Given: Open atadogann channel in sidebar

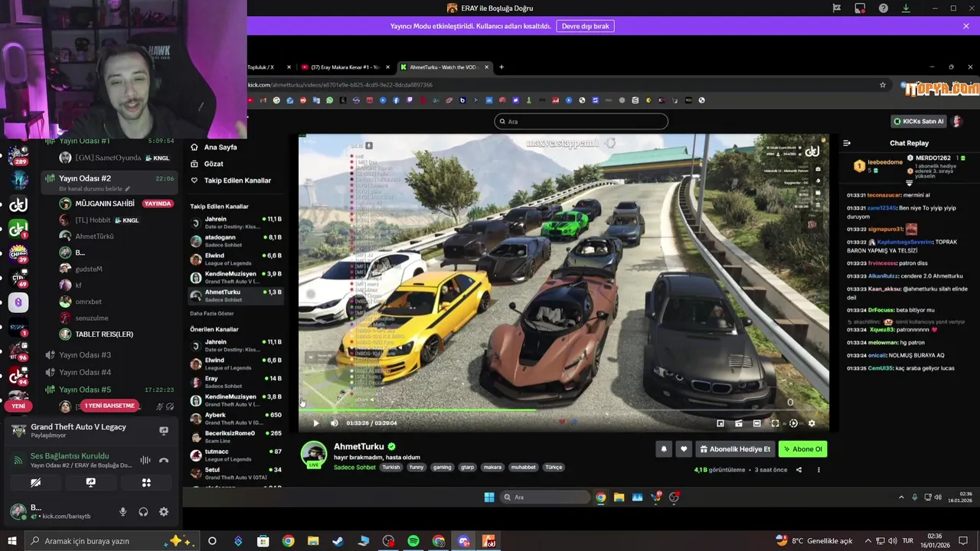Looking at the screenshot, I should 236,241.
